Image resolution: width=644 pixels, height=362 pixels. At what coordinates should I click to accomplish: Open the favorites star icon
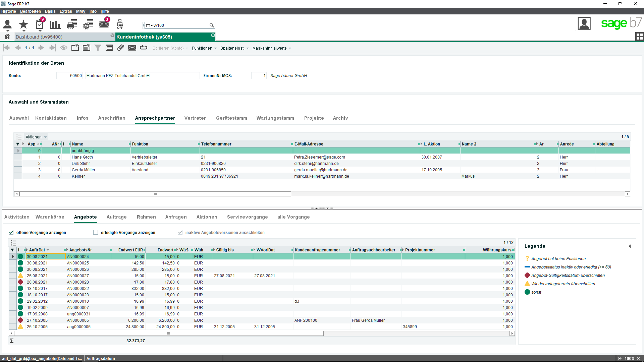click(23, 24)
